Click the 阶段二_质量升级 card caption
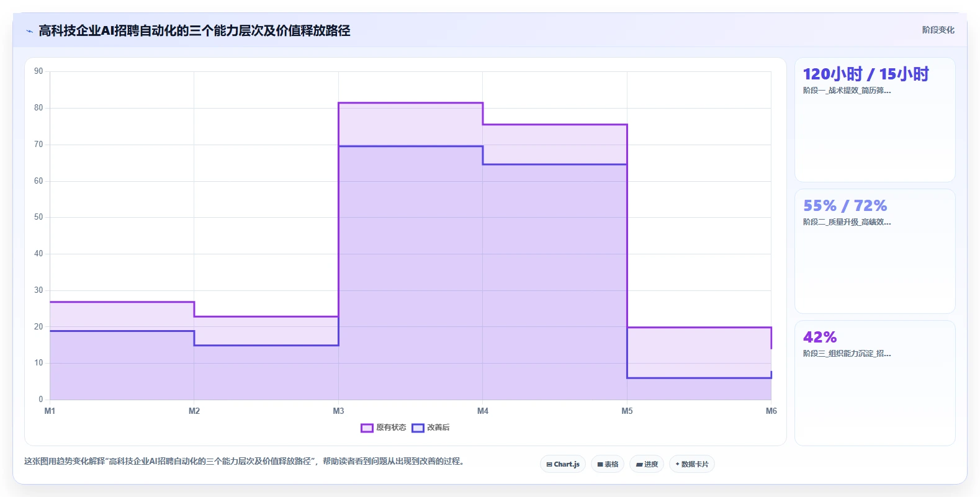This screenshot has width=980, height=497. 847,222
